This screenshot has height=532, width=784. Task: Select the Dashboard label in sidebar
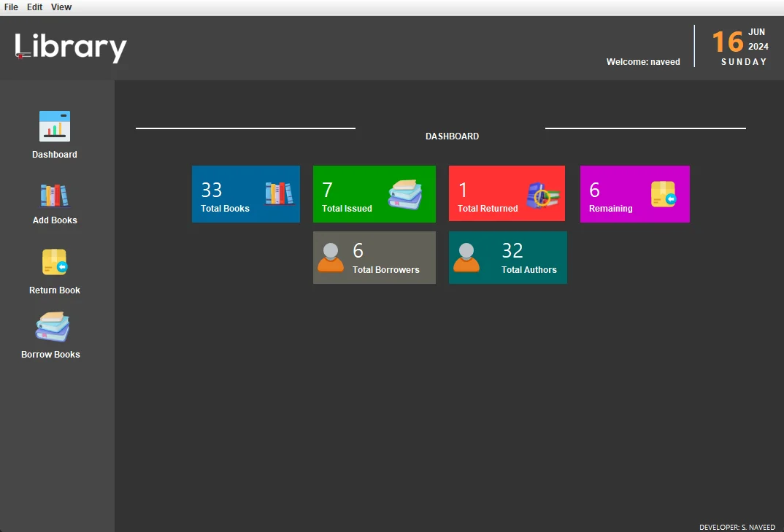click(x=55, y=155)
